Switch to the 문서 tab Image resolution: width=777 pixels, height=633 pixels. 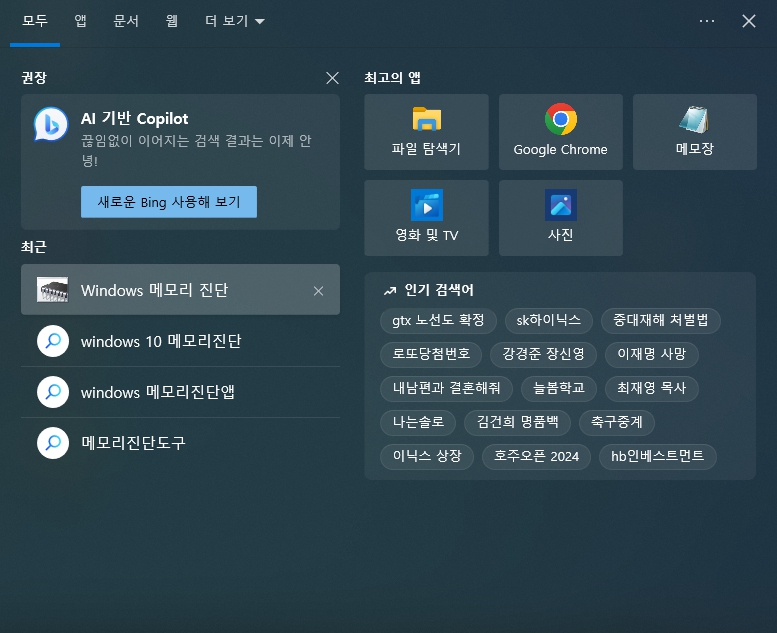126,21
